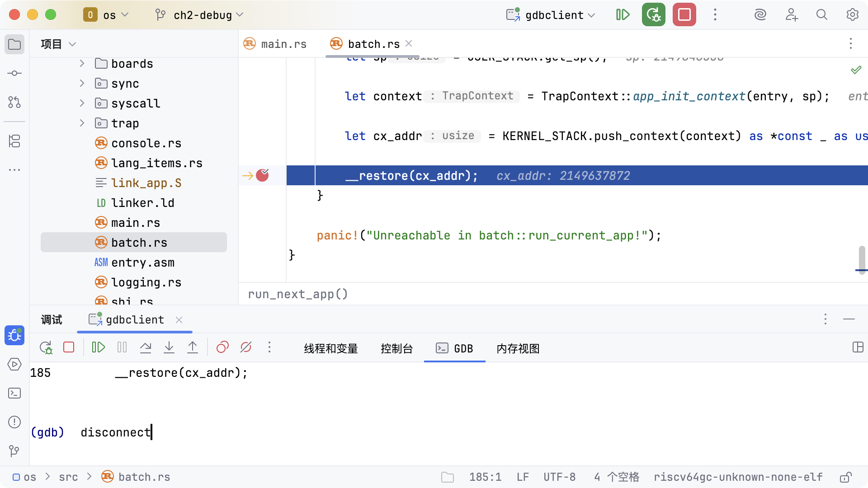
Task: Toggle breakpoint on __restore line
Action: click(x=262, y=175)
